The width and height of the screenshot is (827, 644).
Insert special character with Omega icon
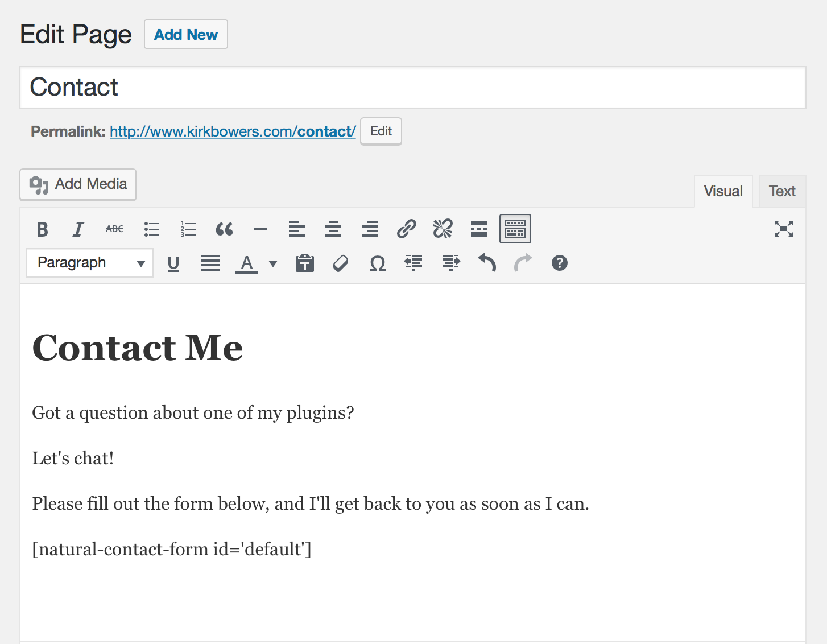(377, 263)
